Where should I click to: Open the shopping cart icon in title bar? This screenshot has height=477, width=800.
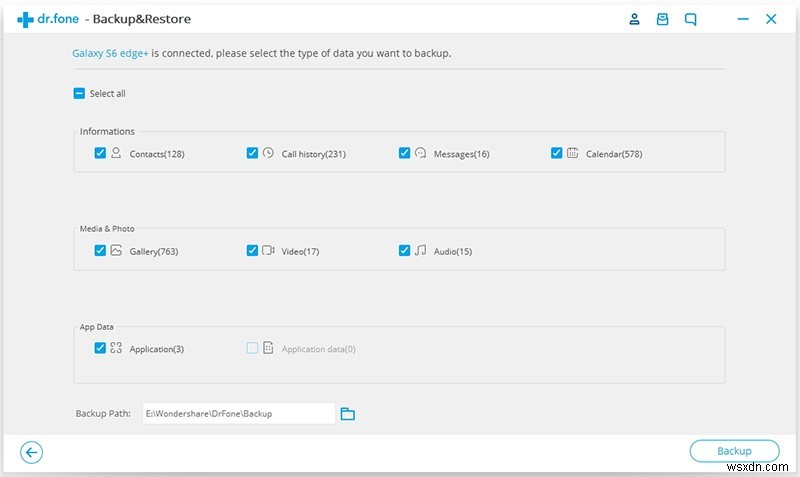coord(662,19)
